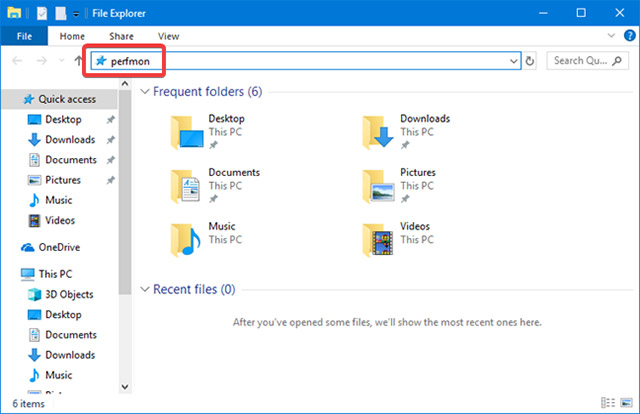This screenshot has height=414, width=640.
Task: Open pinned Desktop in Quick access sidebar
Action: [63, 120]
